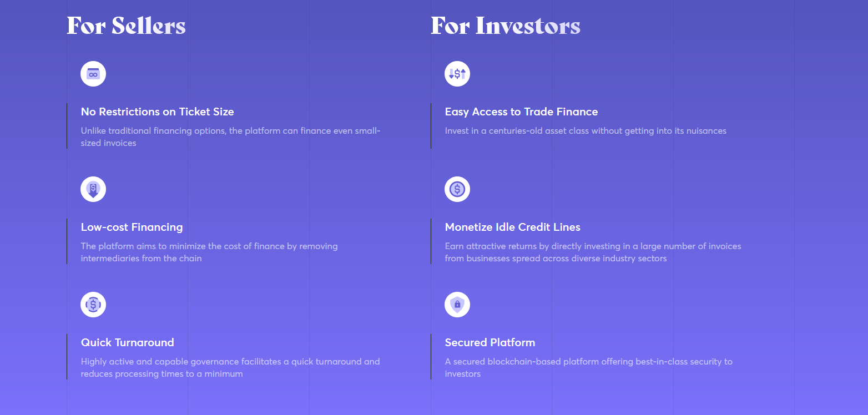Viewport: 868px width, 415px height.
Task: Click the Low-cost Financing title
Action: (132, 227)
